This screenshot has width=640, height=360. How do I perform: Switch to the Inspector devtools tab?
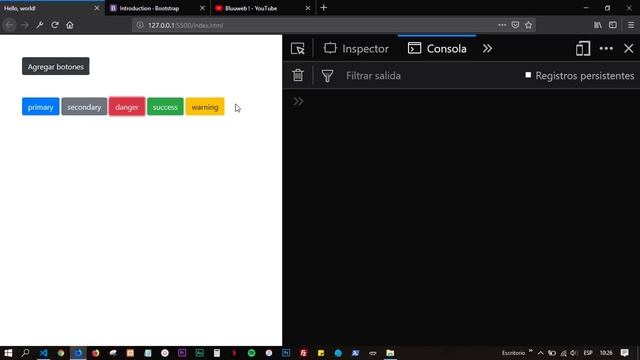(x=356, y=49)
